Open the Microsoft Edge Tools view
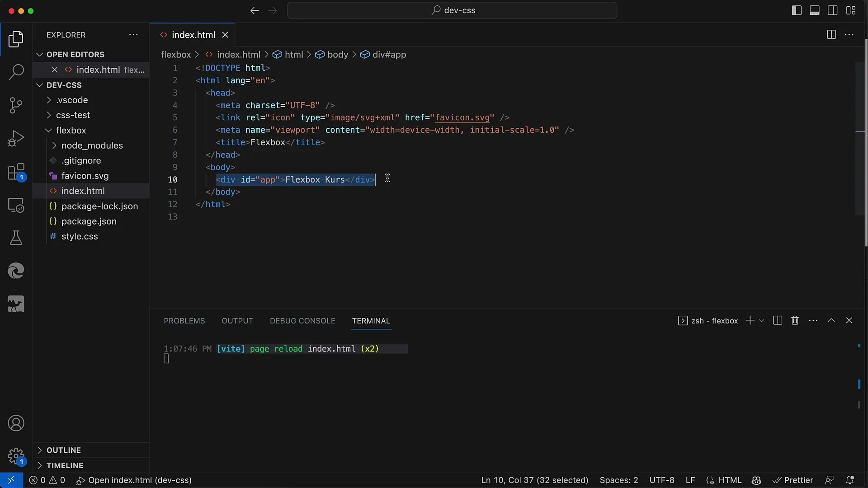Screen dimensions: 868x488 (16, 271)
